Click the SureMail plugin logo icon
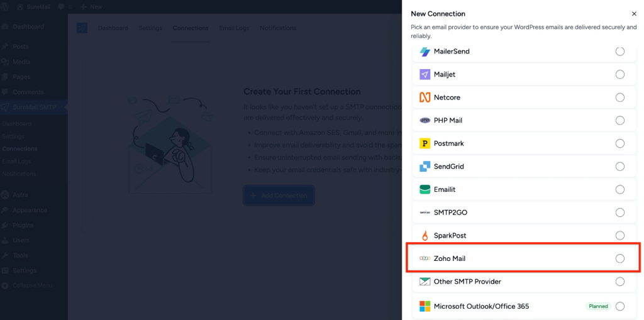The width and height of the screenshot is (644, 320). click(82, 28)
